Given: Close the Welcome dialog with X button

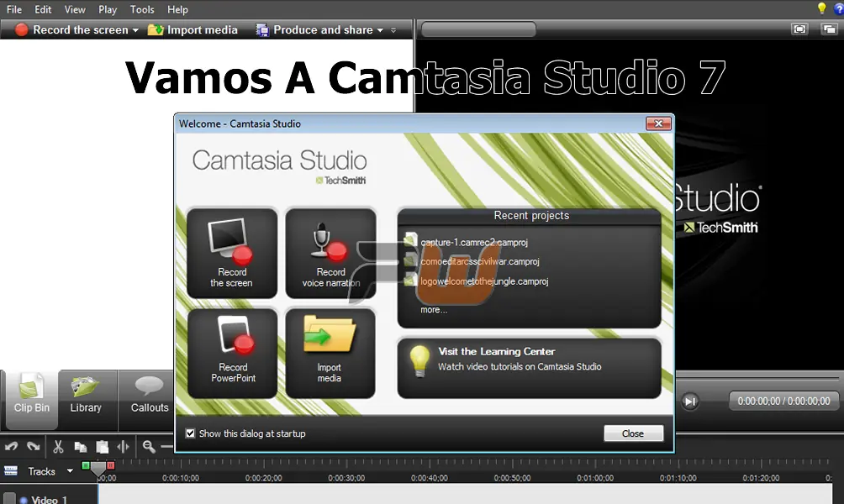Looking at the screenshot, I should click(658, 123).
